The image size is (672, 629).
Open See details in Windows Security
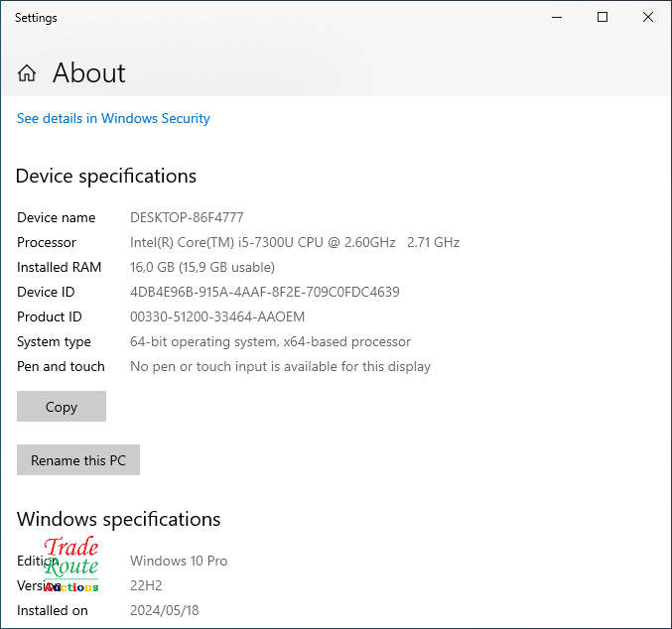tap(113, 118)
